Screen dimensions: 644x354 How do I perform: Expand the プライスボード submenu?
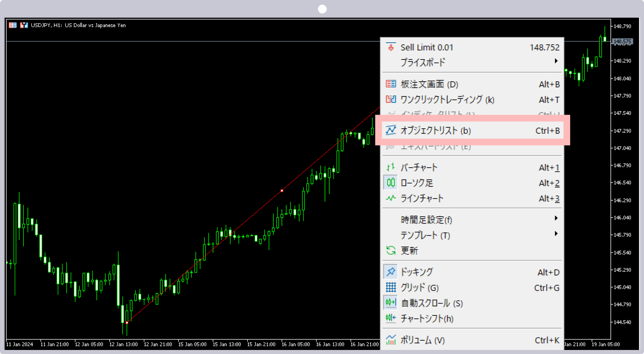[472, 62]
